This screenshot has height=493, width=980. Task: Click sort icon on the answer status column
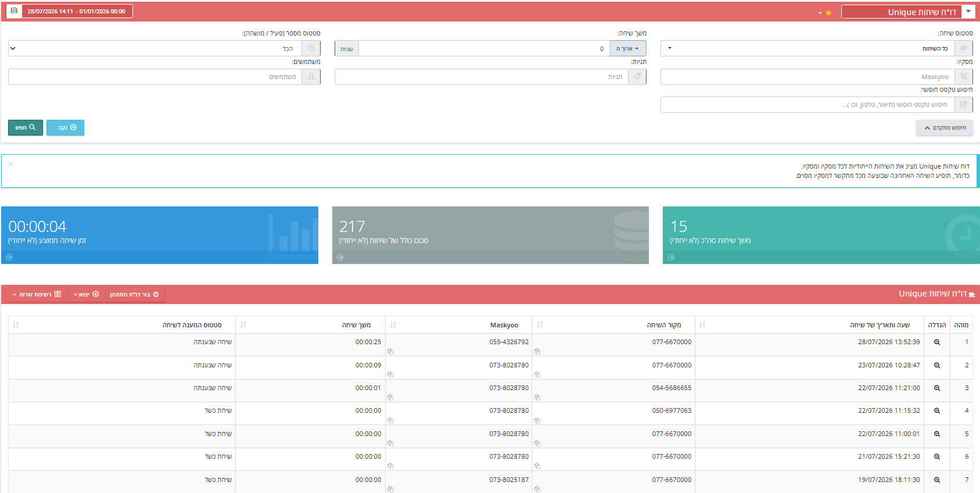pos(16,325)
